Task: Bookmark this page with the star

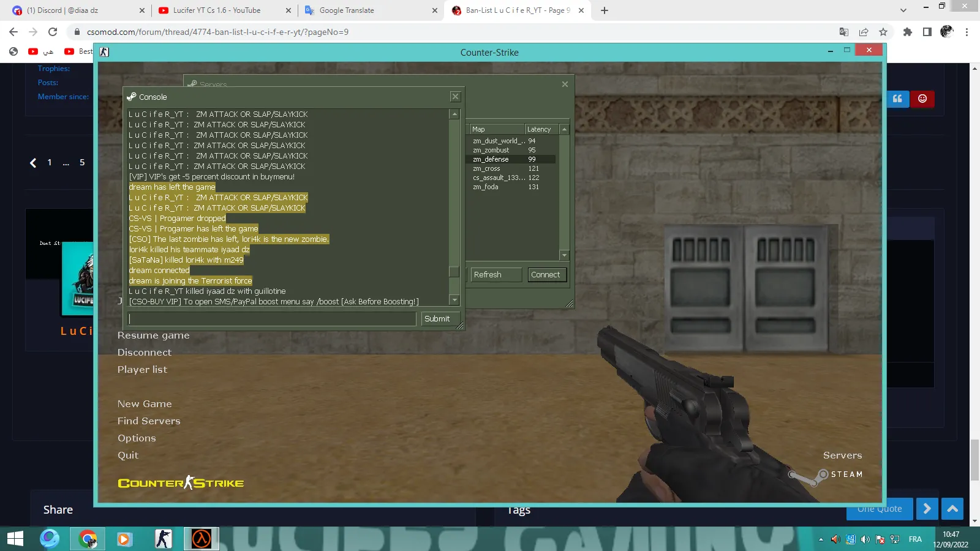Action: [x=883, y=32]
